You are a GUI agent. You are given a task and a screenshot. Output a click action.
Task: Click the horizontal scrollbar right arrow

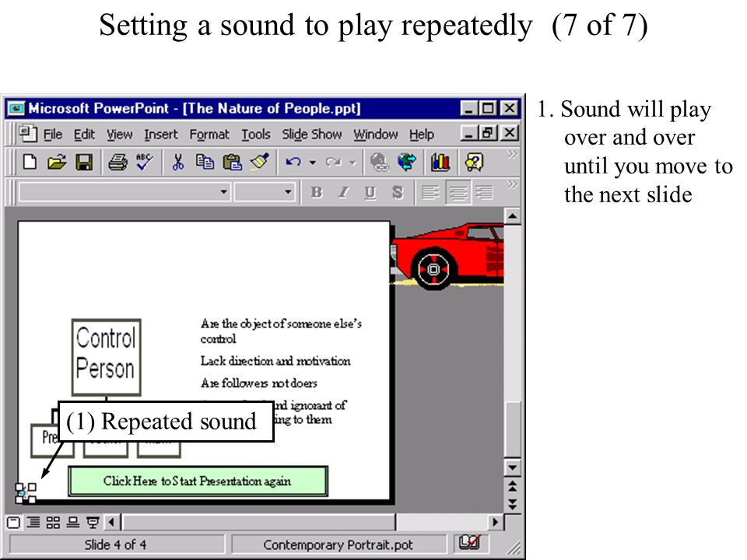click(496, 523)
